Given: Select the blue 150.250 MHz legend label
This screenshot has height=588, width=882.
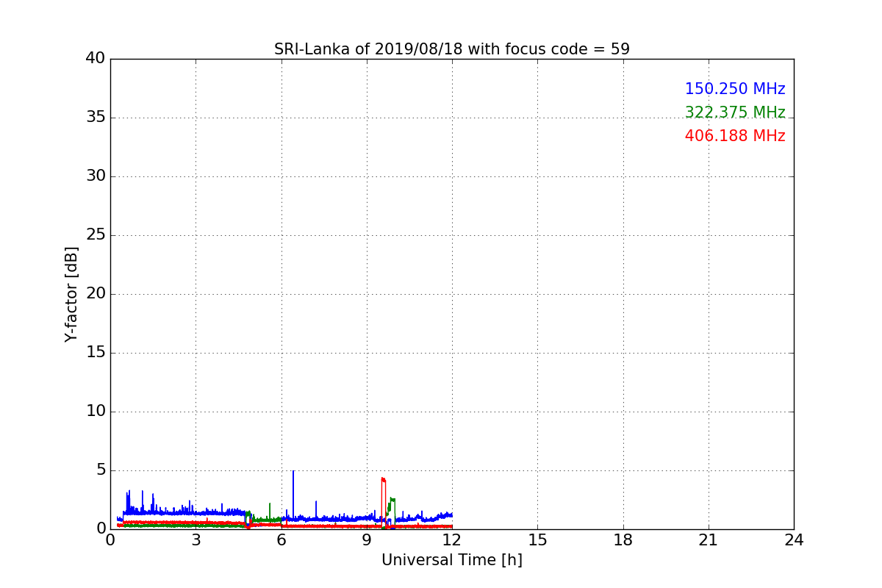Looking at the screenshot, I should tap(735, 89).
